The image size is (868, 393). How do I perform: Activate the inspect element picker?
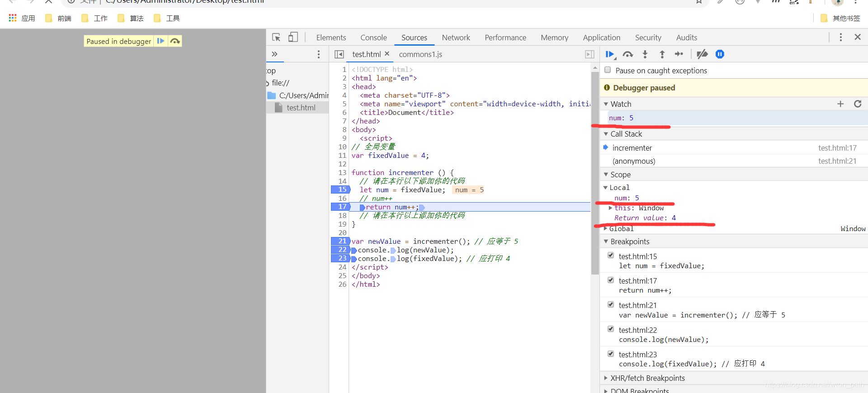click(276, 37)
